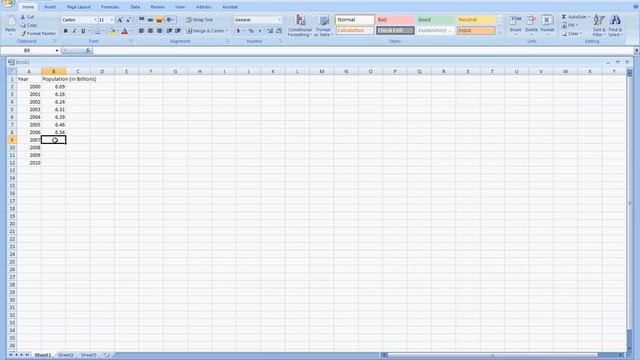This screenshot has width=640, height=360.
Task: Toggle Wrap Text
Action: click(x=200, y=20)
